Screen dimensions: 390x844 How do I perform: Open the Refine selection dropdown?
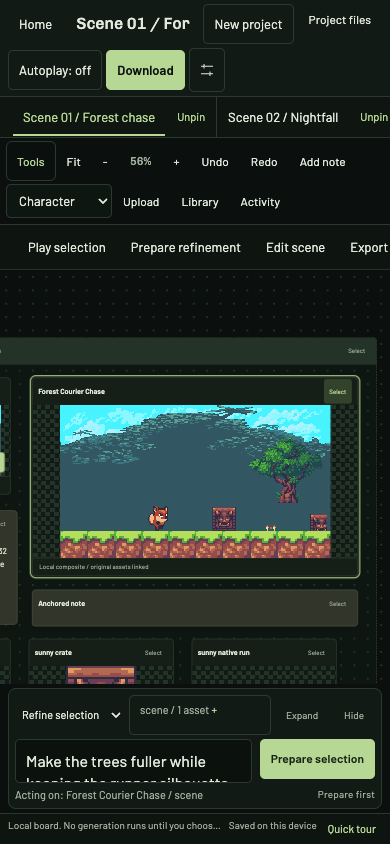click(71, 715)
